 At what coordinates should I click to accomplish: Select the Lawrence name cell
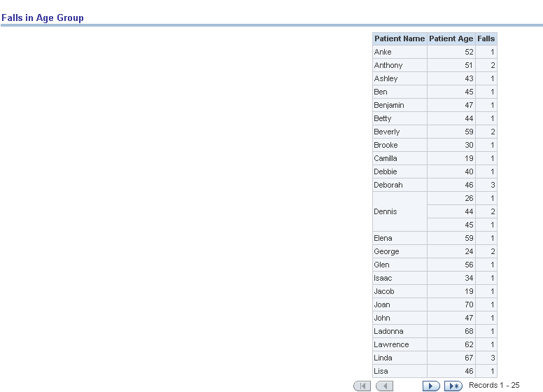pyautogui.click(x=400, y=344)
